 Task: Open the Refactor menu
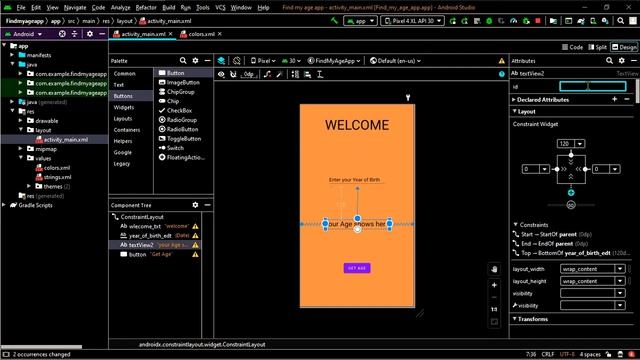tap(146, 7)
